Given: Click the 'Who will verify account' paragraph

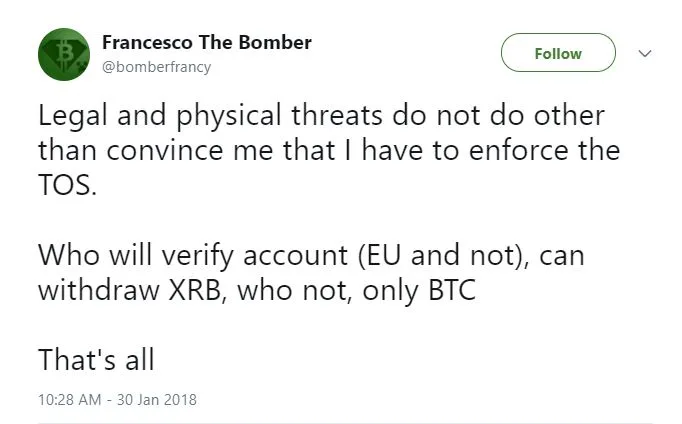Looking at the screenshot, I should coord(310,272).
